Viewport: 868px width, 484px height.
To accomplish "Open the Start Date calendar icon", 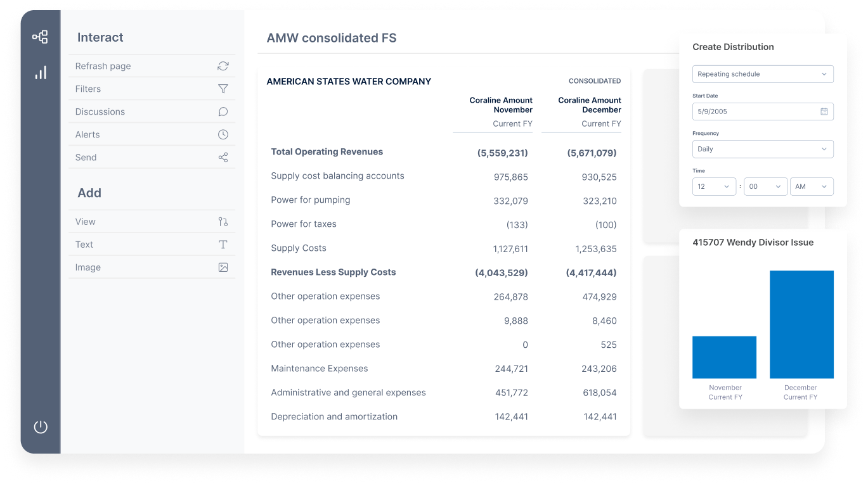I will 824,111.
